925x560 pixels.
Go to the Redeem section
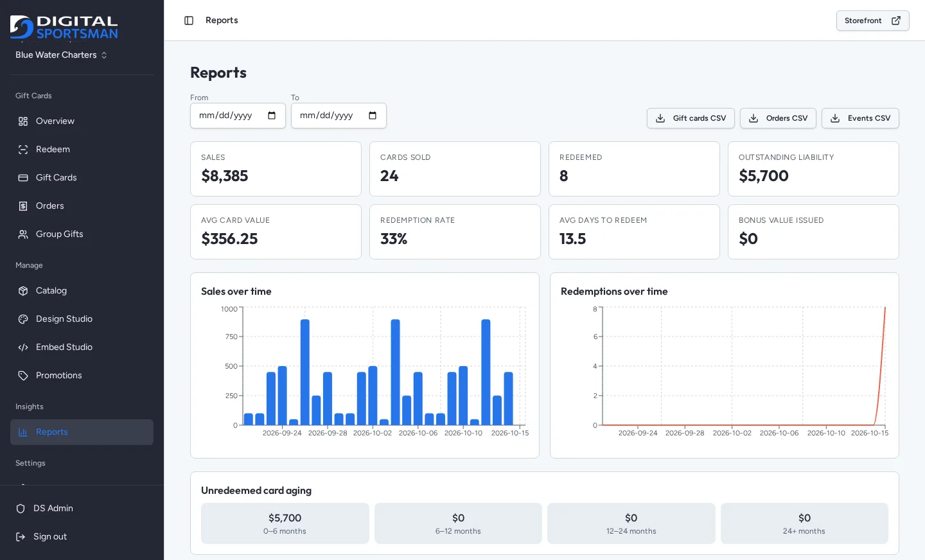[x=82, y=150]
